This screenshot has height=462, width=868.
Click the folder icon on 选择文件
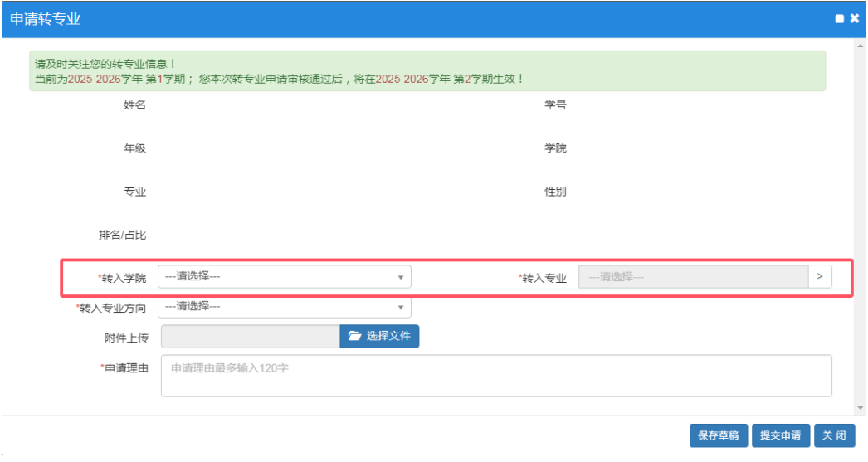click(355, 336)
